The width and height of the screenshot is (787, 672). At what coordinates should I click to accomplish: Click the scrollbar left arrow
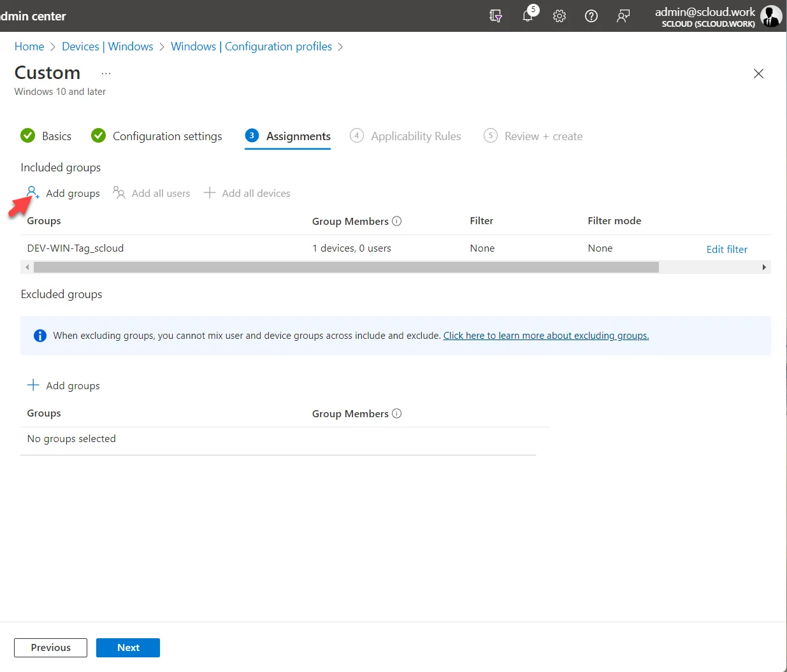(27, 268)
